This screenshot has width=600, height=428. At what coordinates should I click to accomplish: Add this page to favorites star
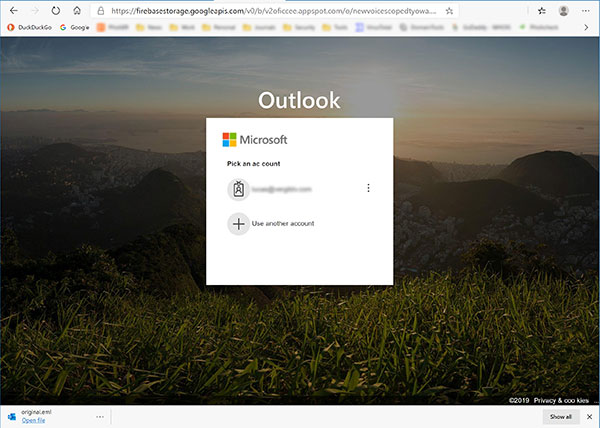point(449,11)
